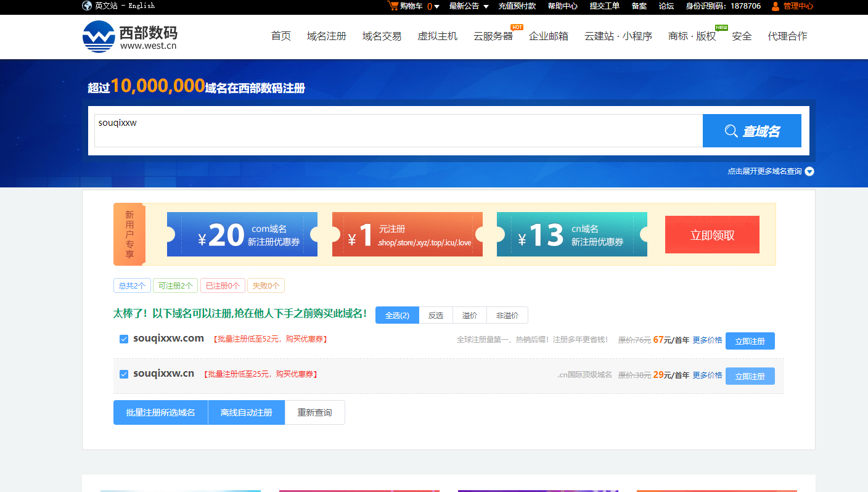Click the 非溢价 filter button

507,315
